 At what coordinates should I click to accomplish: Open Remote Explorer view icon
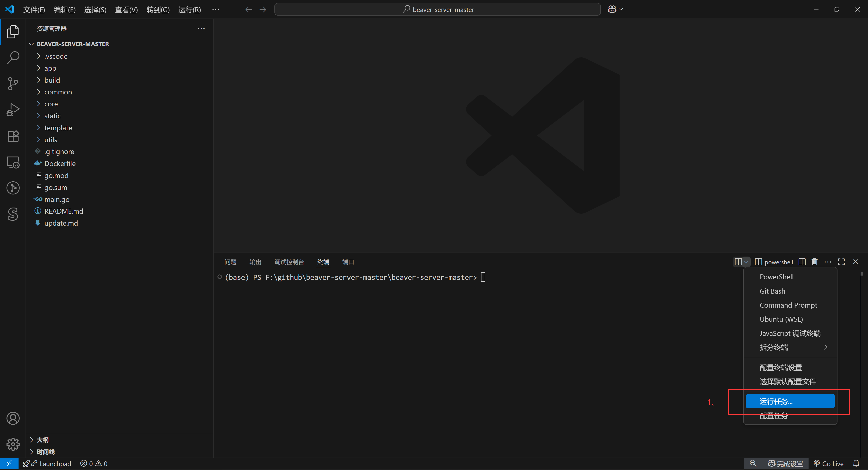13,162
